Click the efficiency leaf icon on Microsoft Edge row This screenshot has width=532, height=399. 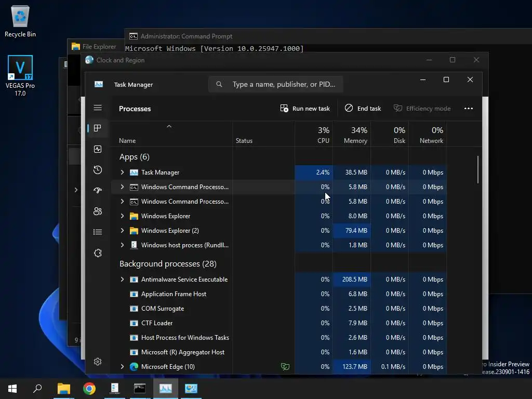[x=285, y=367]
